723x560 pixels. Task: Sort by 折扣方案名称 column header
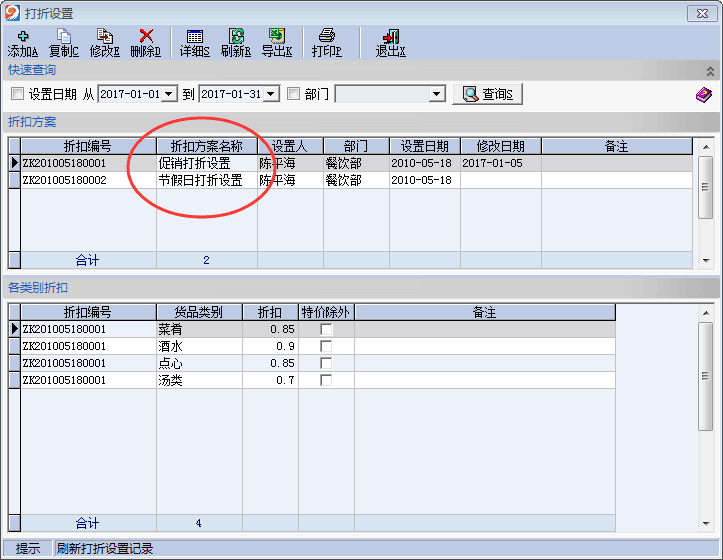pyautogui.click(x=206, y=146)
